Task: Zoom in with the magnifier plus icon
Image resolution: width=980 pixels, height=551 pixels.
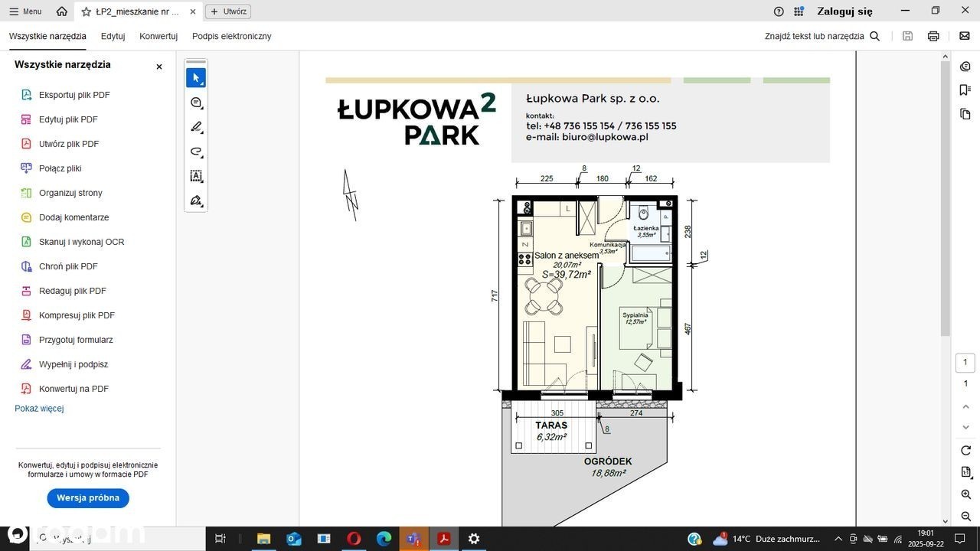Action: [x=965, y=494]
